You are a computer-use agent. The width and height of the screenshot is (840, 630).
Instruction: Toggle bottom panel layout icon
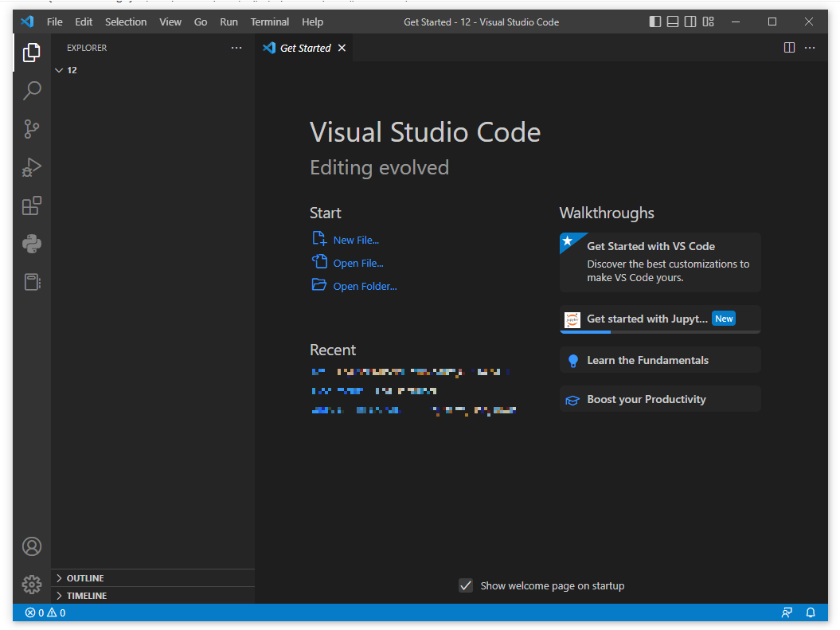673,22
